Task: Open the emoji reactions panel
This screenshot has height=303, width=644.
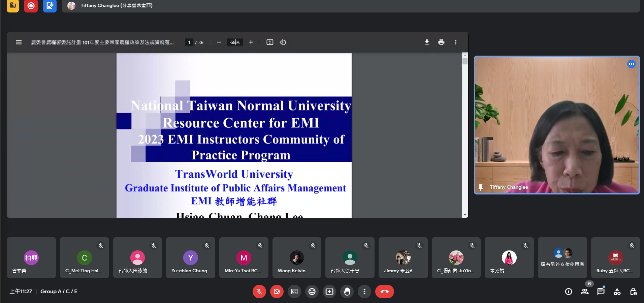Action: 312,292
